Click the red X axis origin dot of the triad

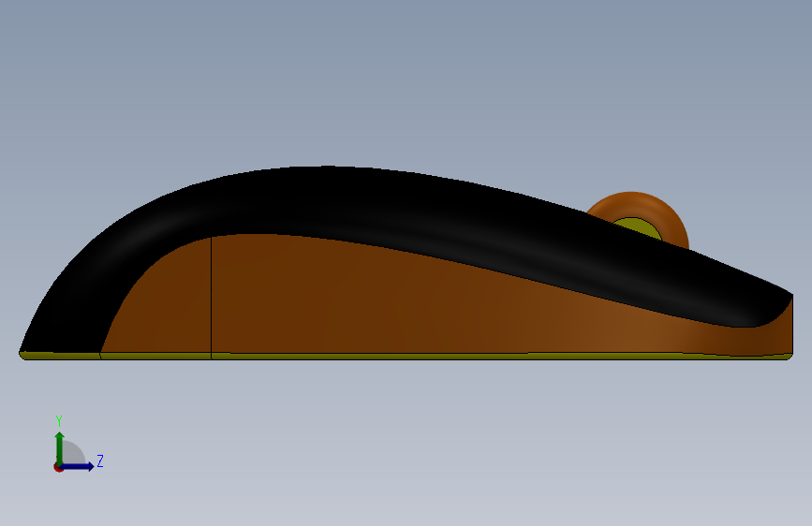click(x=58, y=467)
